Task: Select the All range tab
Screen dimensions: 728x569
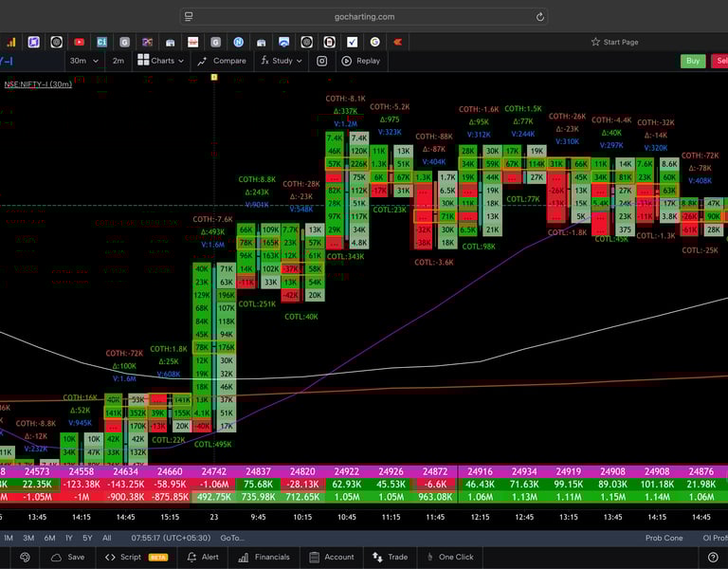Action: (107, 538)
